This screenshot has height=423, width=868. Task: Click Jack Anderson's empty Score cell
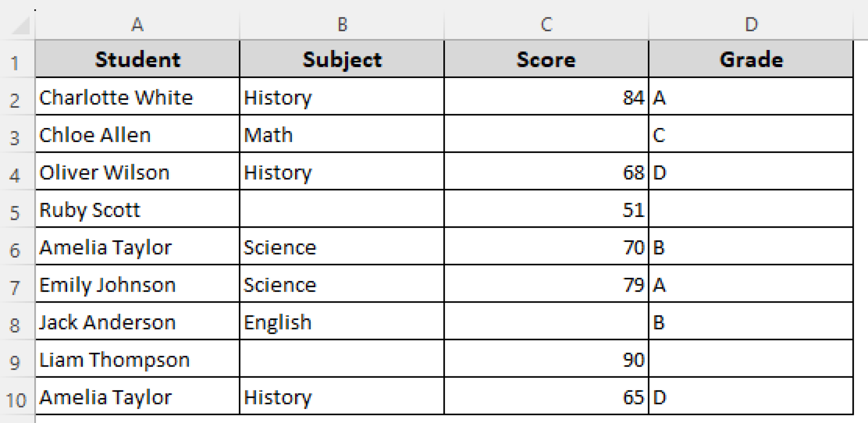(546, 322)
